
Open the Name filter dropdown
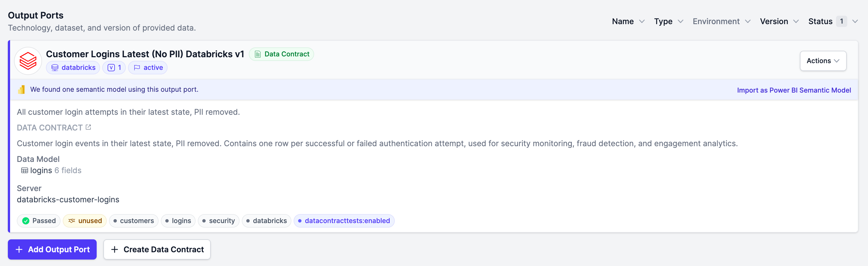(x=628, y=21)
